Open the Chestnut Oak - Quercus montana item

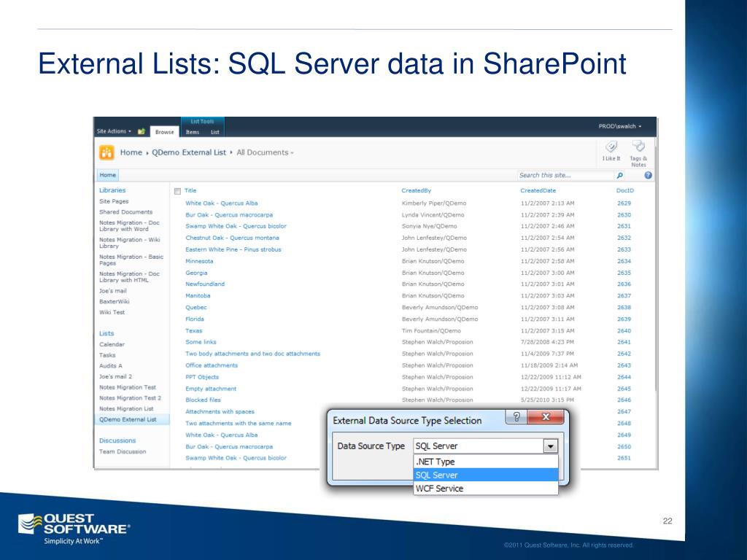[232, 238]
